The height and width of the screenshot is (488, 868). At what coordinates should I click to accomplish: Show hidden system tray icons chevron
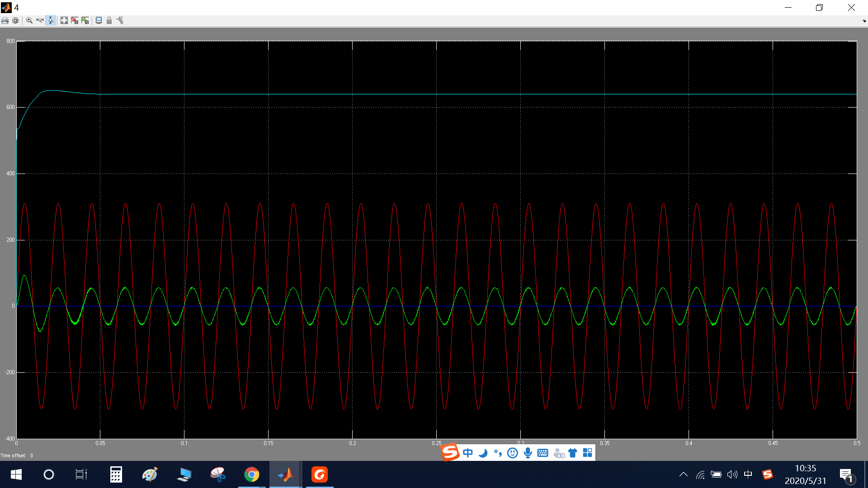coord(684,474)
